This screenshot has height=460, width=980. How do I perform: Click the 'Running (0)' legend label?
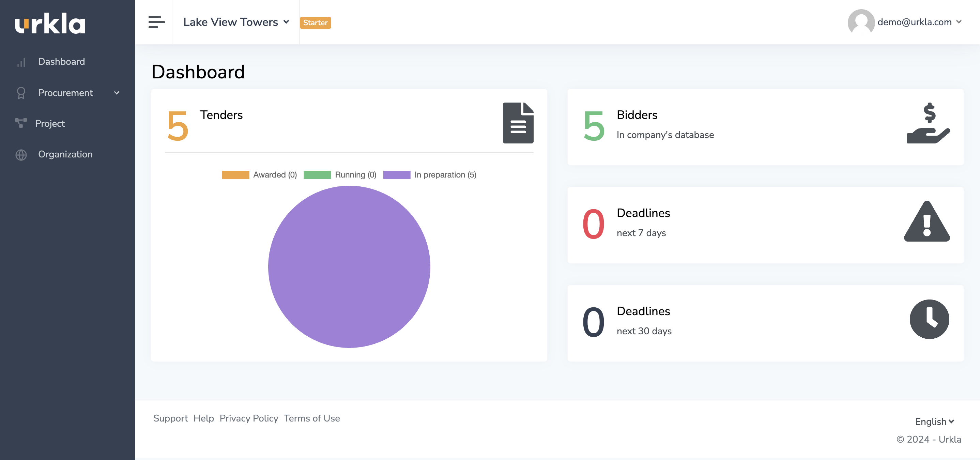pos(355,175)
